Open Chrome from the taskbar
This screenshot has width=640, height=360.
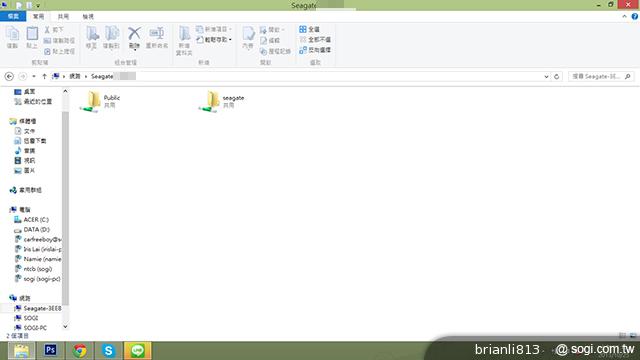pos(80,350)
